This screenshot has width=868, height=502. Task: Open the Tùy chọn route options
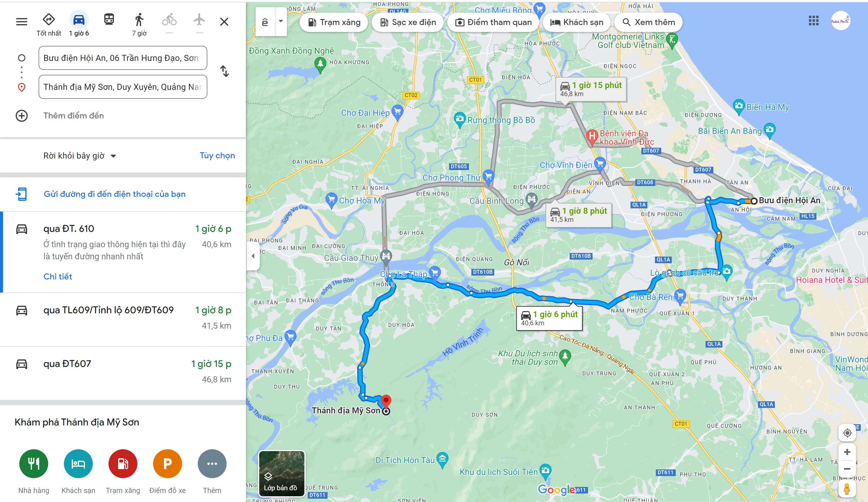[217, 155]
